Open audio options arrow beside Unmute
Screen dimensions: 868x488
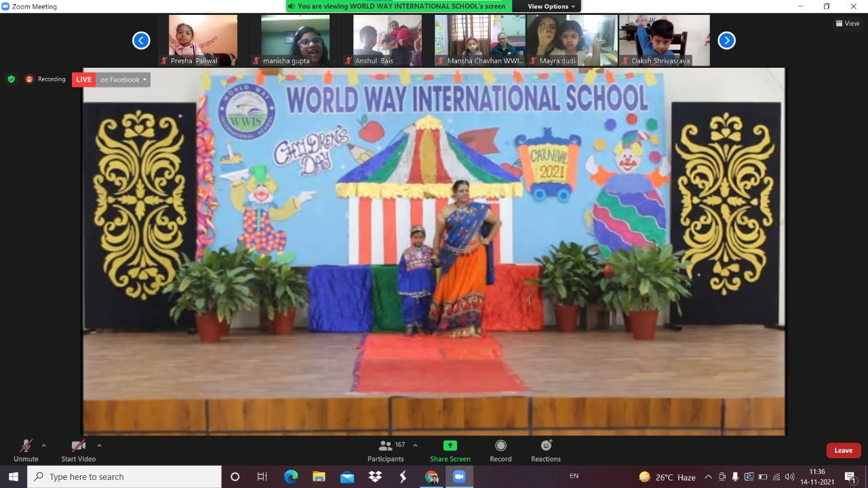[x=44, y=446]
